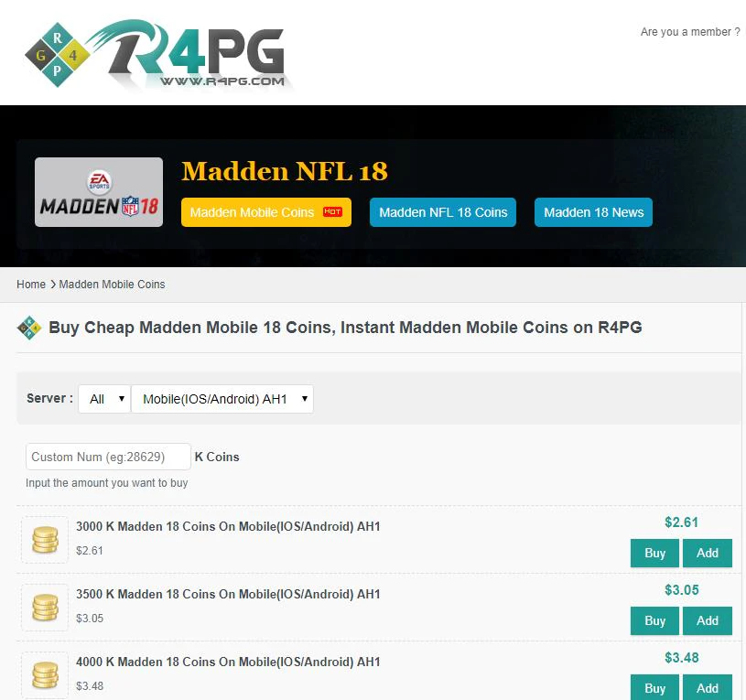Image resolution: width=746 pixels, height=700 pixels.
Task: Buy the 3000 K Madden 18 Coins
Action: click(654, 553)
